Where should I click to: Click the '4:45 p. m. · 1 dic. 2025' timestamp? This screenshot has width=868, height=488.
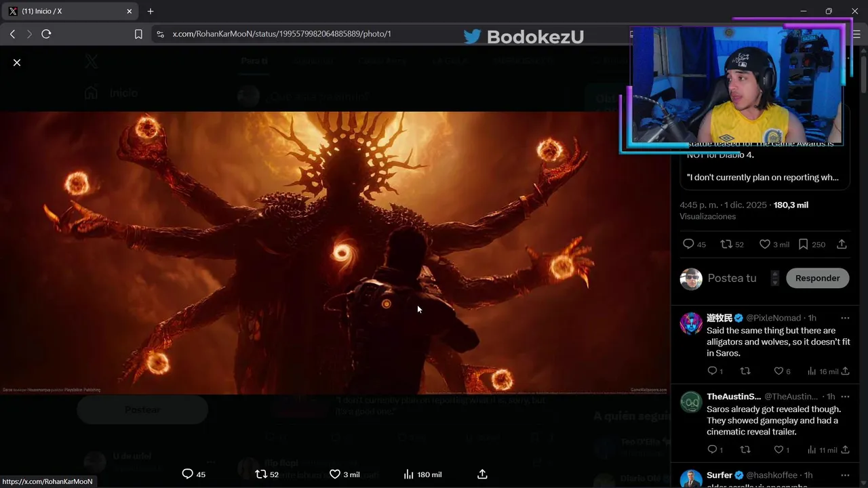pos(723,205)
